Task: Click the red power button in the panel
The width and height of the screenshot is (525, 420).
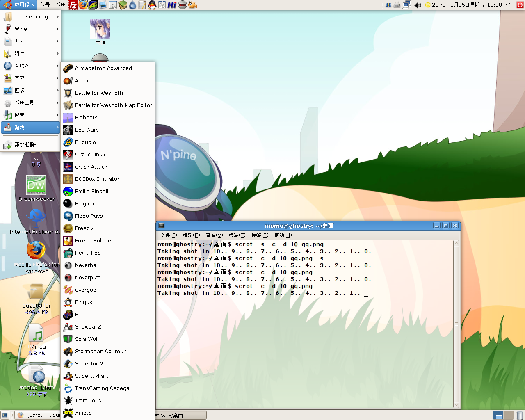Action: [x=520, y=5]
